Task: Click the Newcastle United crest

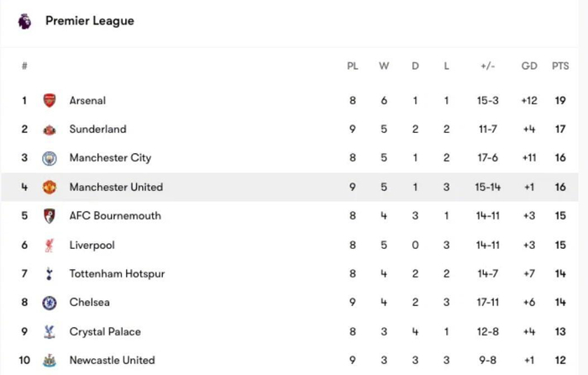Action: click(x=50, y=361)
